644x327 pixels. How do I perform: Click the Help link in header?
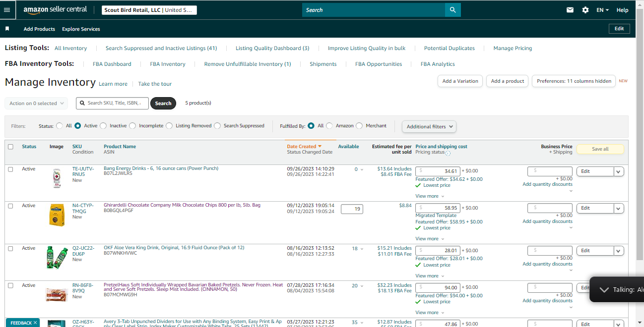pyautogui.click(x=622, y=10)
